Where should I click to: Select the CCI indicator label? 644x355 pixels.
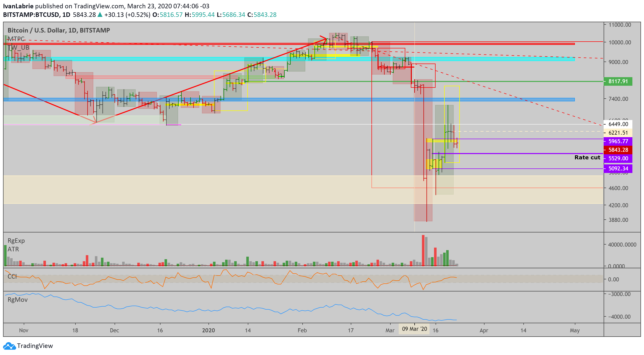[12, 276]
